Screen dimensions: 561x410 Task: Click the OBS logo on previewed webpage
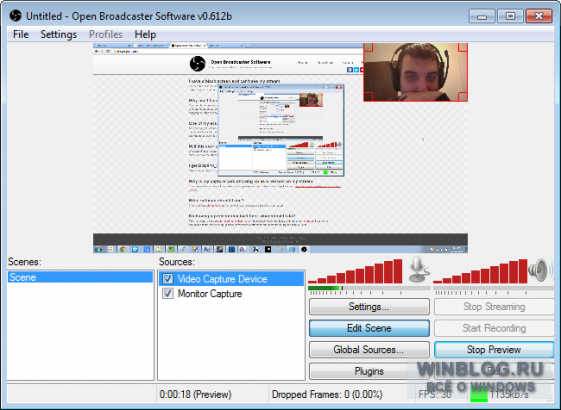point(197,64)
